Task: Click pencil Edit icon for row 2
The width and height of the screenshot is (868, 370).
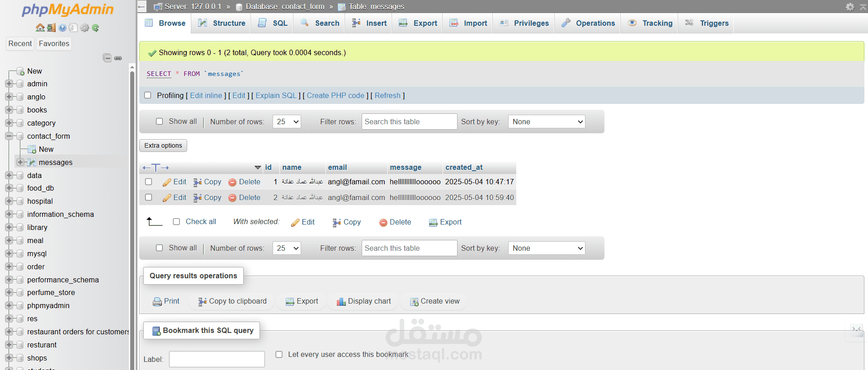Action: click(x=167, y=198)
